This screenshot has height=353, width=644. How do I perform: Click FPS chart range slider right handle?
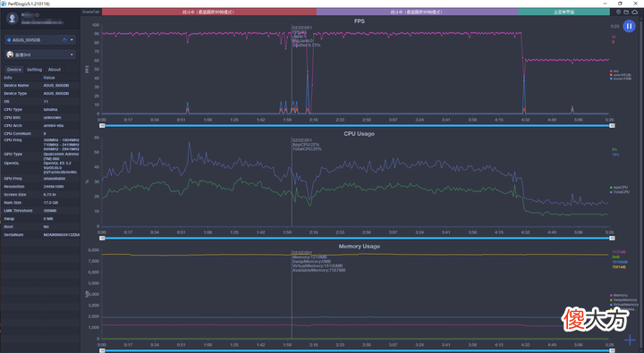612,126
